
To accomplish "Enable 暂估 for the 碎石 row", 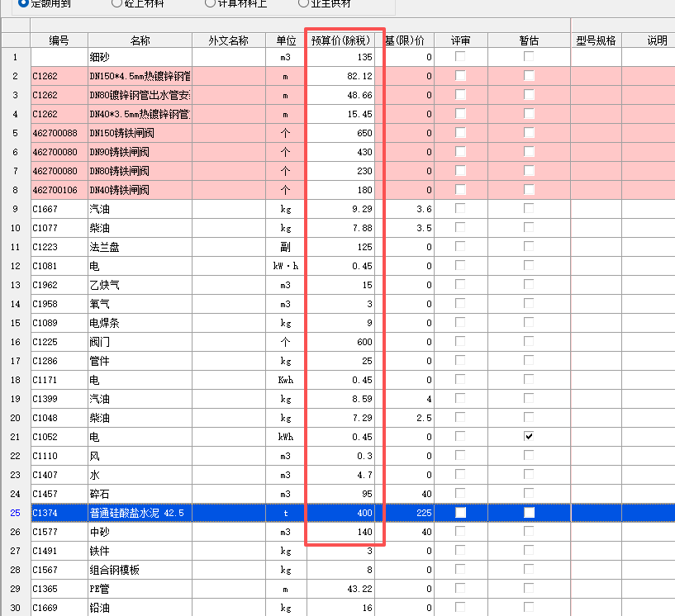I will coord(529,494).
